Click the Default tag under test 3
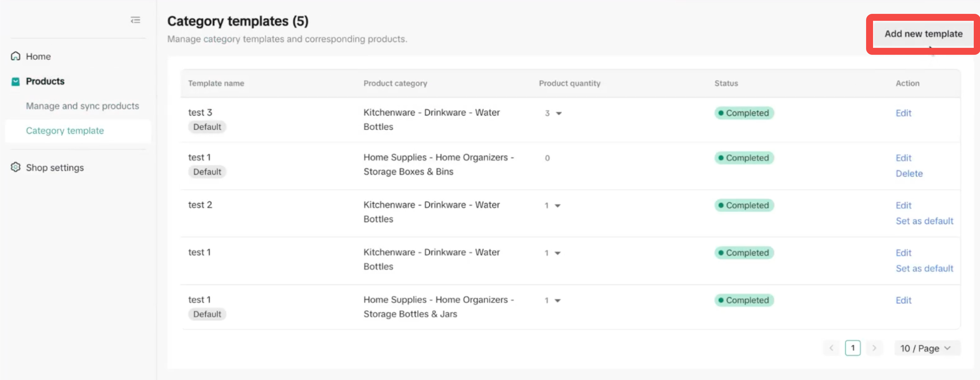This screenshot has height=380, width=980. click(207, 127)
